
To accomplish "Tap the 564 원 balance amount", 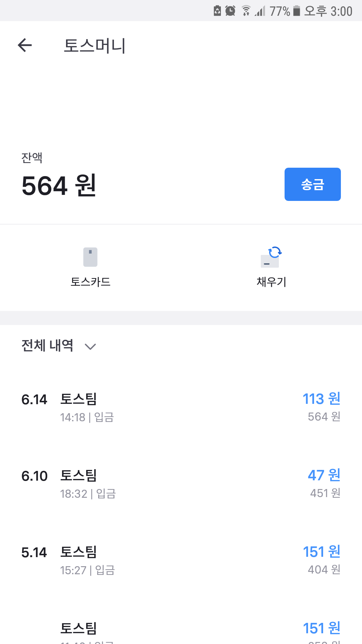I will 59,185.
